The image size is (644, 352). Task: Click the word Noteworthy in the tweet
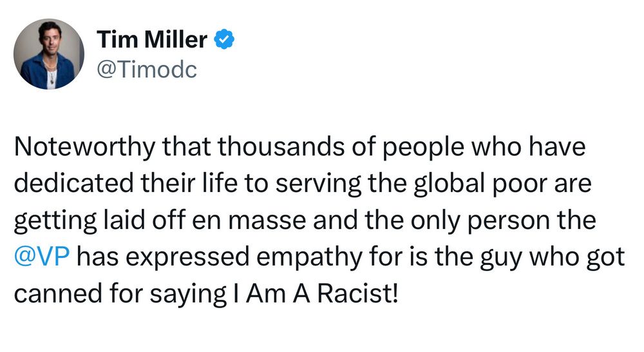(x=85, y=147)
